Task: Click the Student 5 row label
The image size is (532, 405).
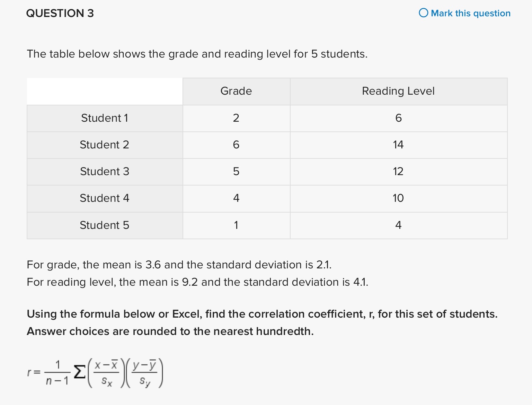Action: [104, 225]
